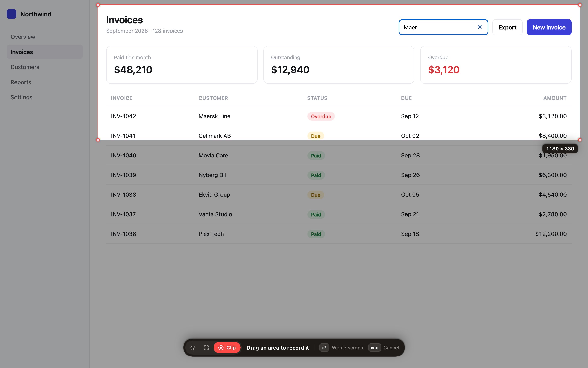Sort by the INVOICE column header
The width and height of the screenshot is (588, 368).
[x=122, y=98]
